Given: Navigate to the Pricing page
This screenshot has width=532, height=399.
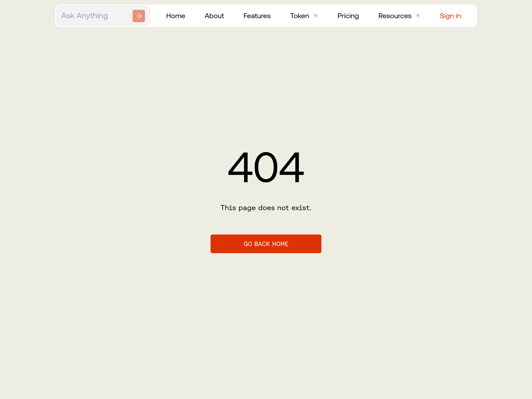Looking at the screenshot, I should coord(348,16).
